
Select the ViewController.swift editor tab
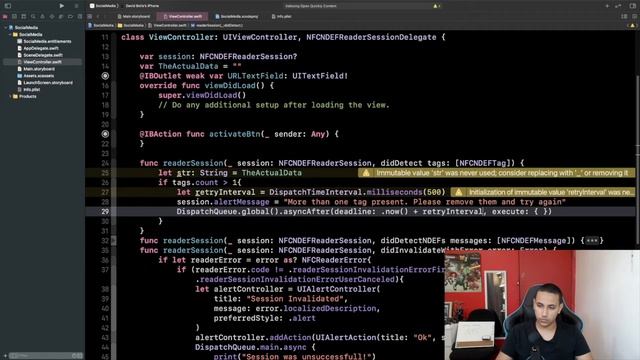[182, 16]
